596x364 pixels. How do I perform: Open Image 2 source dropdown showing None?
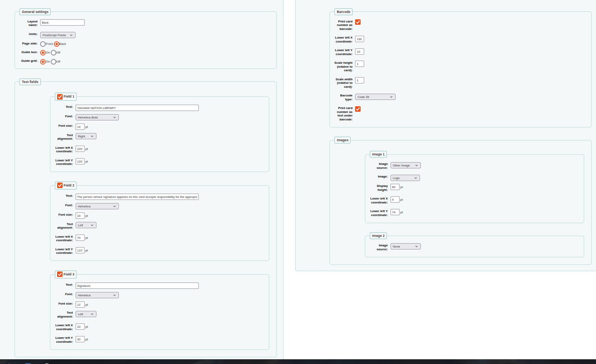pos(405,247)
